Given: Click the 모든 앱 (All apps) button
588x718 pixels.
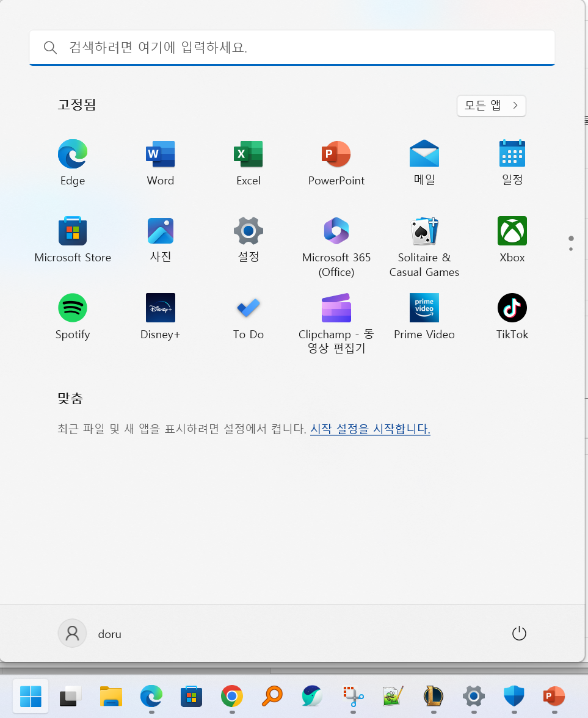Looking at the screenshot, I should [491, 106].
